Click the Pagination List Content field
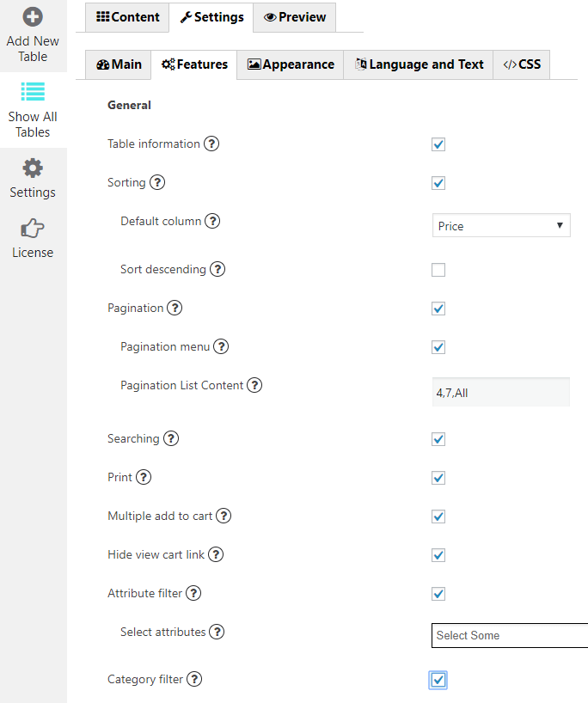 501,392
